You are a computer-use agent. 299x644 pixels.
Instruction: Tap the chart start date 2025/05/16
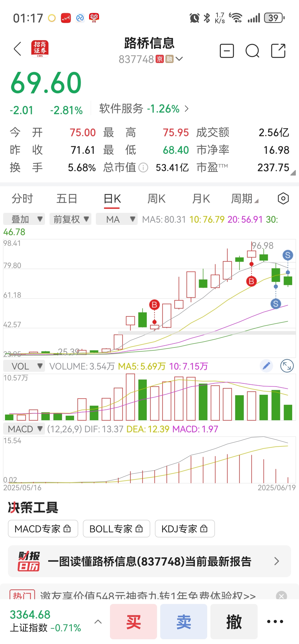(22, 488)
